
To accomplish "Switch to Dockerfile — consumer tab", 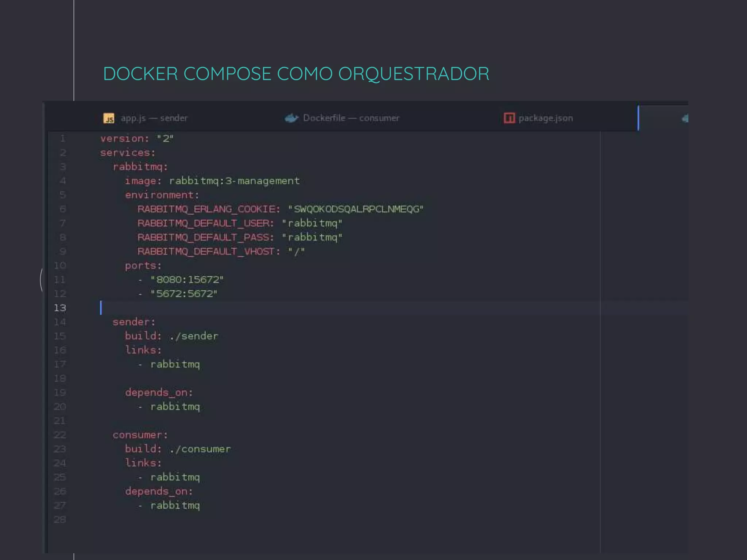I will tap(342, 118).
